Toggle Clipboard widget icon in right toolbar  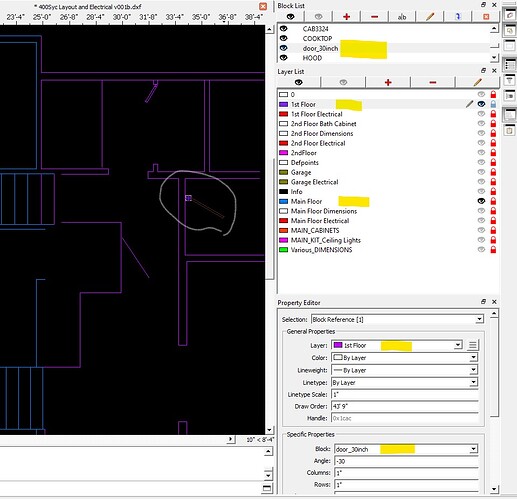coord(509,130)
